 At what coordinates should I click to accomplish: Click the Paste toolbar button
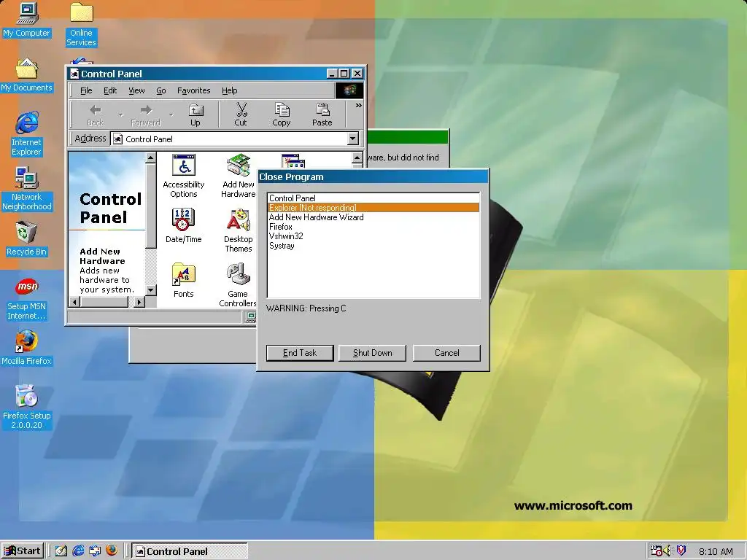322,114
